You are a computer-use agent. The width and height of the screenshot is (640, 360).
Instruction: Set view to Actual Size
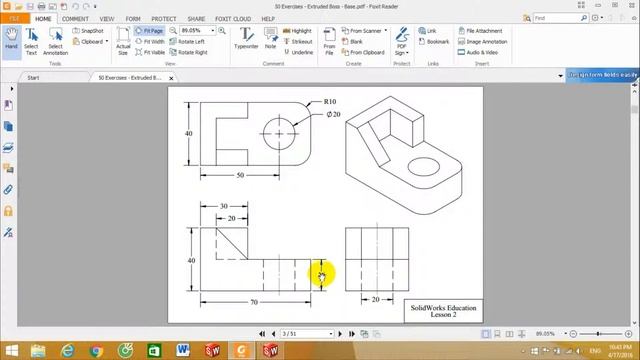tap(123, 41)
